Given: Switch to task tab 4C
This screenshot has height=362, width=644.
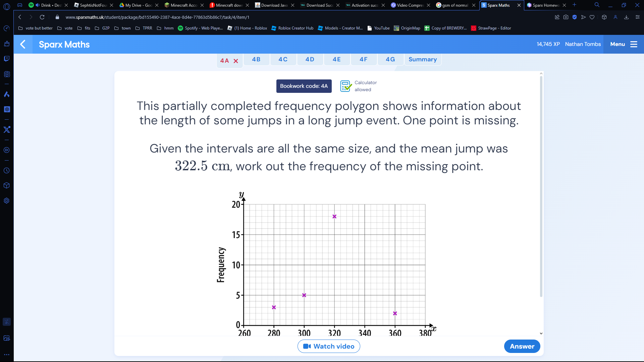Looking at the screenshot, I should point(283,59).
